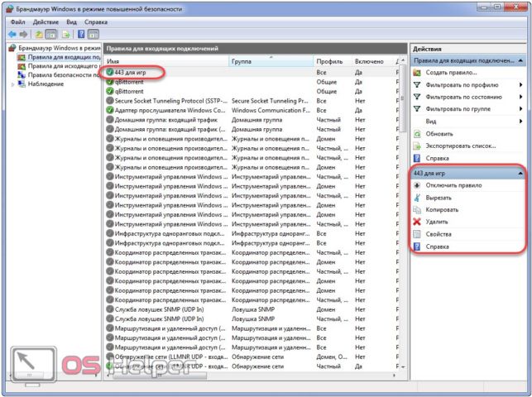Click the Up one level toolbar icon

(39, 34)
